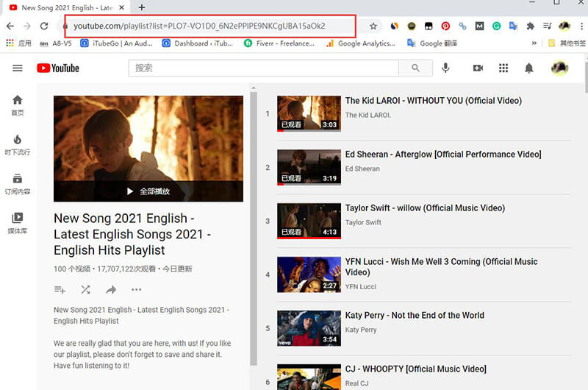Open YFN Lucci Wish Me Well thumbnail

(x=309, y=274)
